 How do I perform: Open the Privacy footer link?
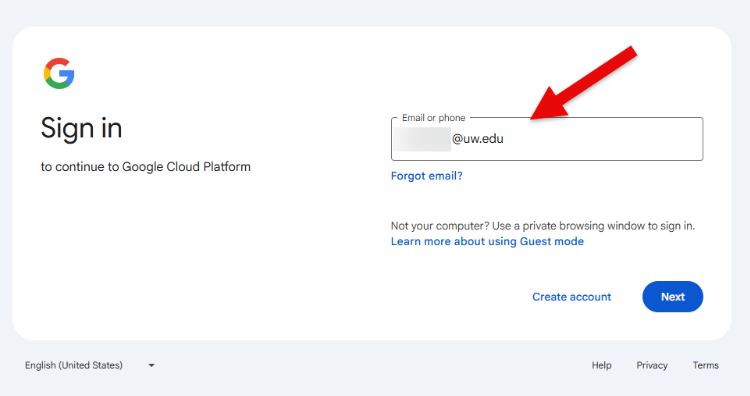pos(651,365)
